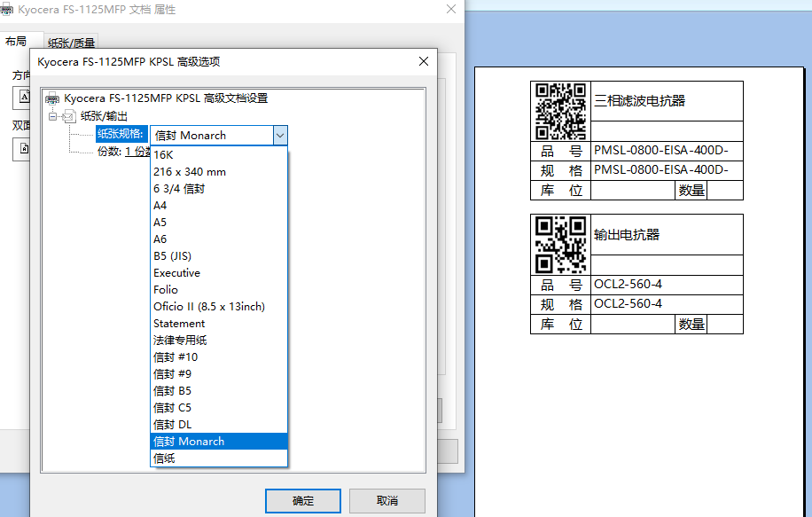The width and height of the screenshot is (812, 517).
Task: Select 16K paper size from list
Action: click(219, 155)
